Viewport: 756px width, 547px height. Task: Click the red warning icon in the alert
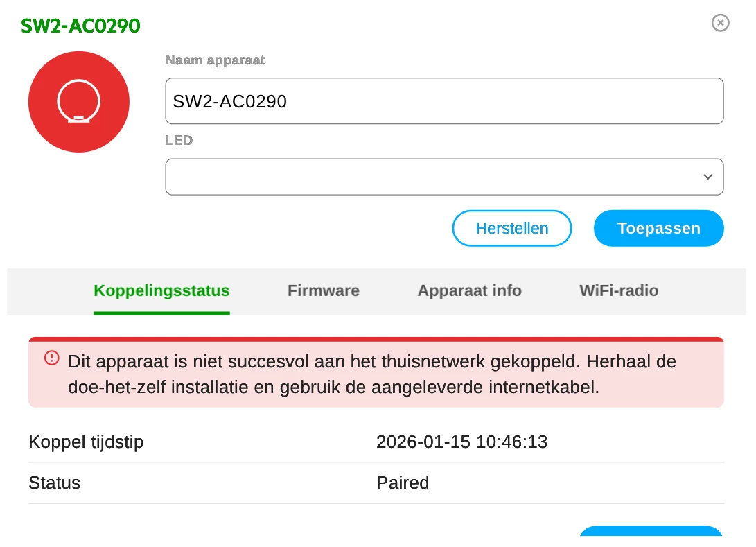click(x=52, y=358)
